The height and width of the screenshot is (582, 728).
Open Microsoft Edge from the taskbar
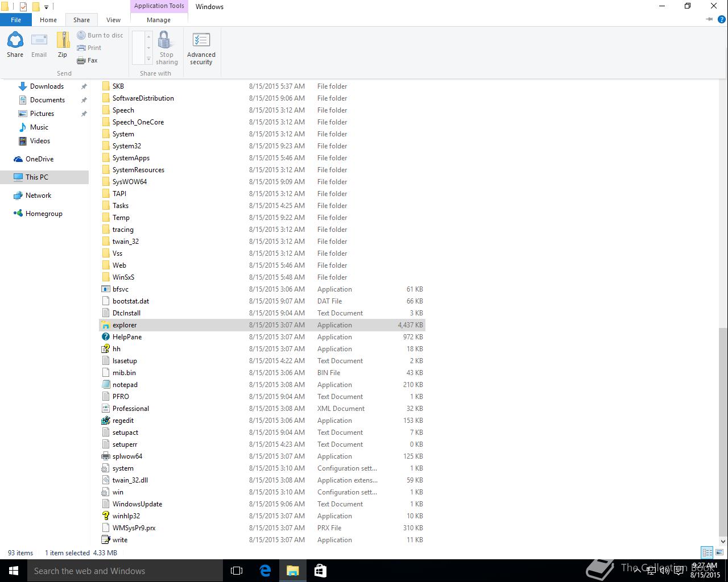pyautogui.click(x=265, y=571)
